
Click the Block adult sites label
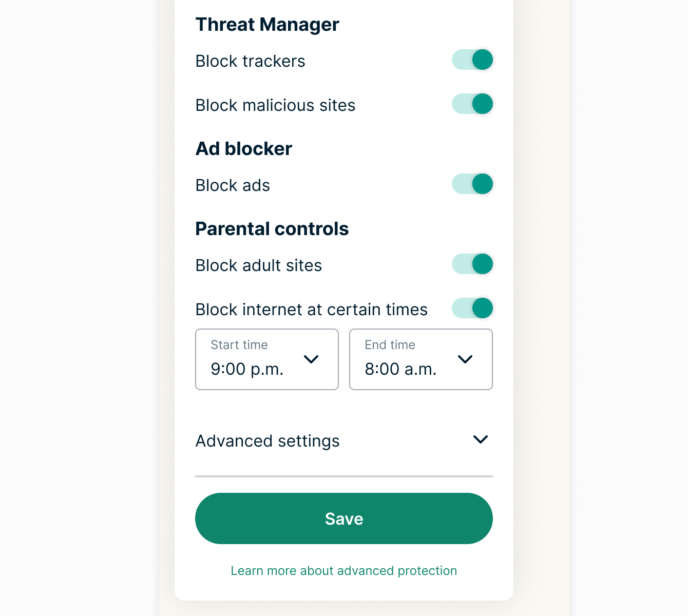pyautogui.click(x=259, y=265)
